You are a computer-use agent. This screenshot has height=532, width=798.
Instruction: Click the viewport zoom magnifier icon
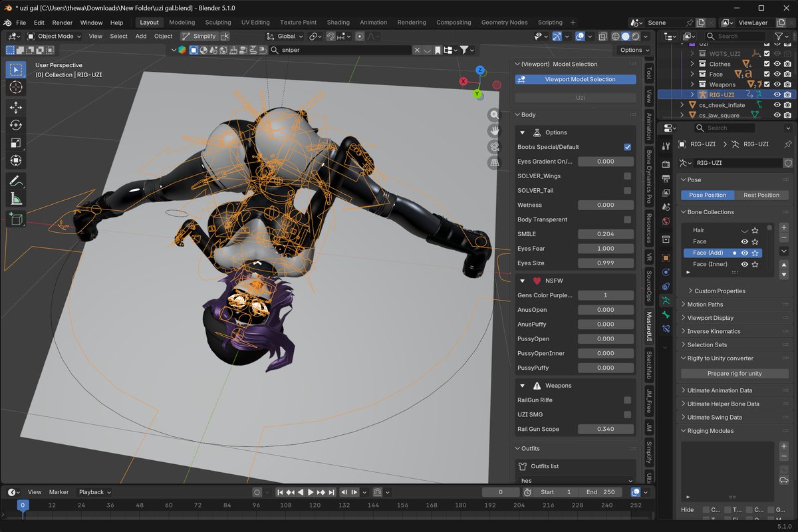click(494, 114)
